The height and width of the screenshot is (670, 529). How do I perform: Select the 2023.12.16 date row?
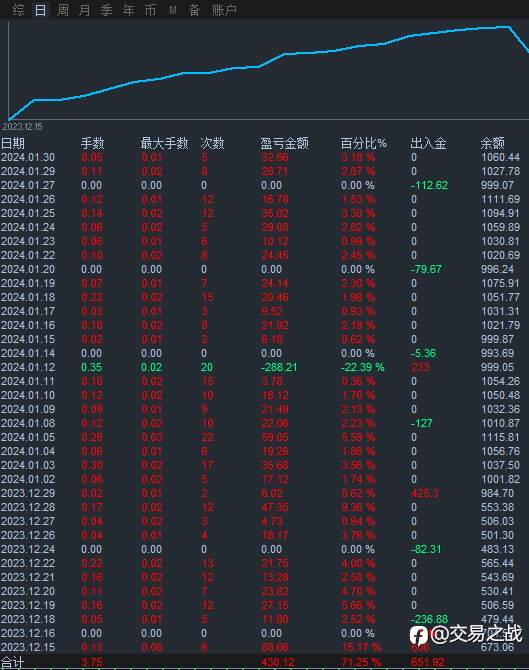tap(28, 633)
